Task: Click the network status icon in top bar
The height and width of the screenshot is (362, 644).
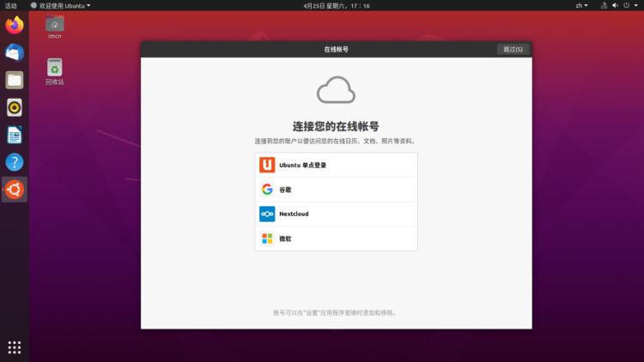Action: 604,5
